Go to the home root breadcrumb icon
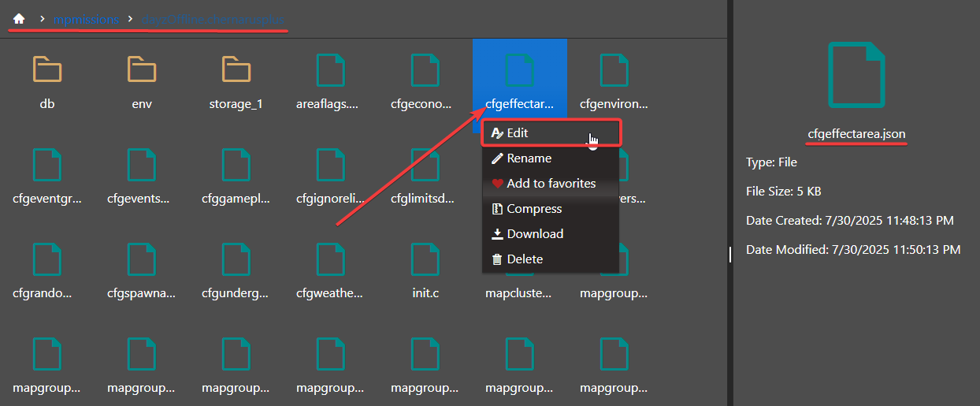 click(x=19, y=18)
